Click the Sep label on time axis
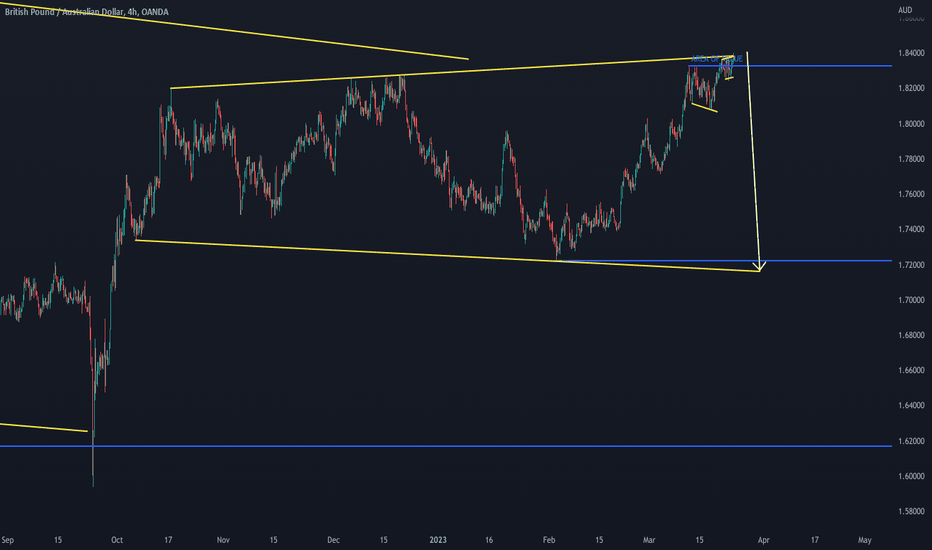The image size is (932, 550). (x=7, y=540)
